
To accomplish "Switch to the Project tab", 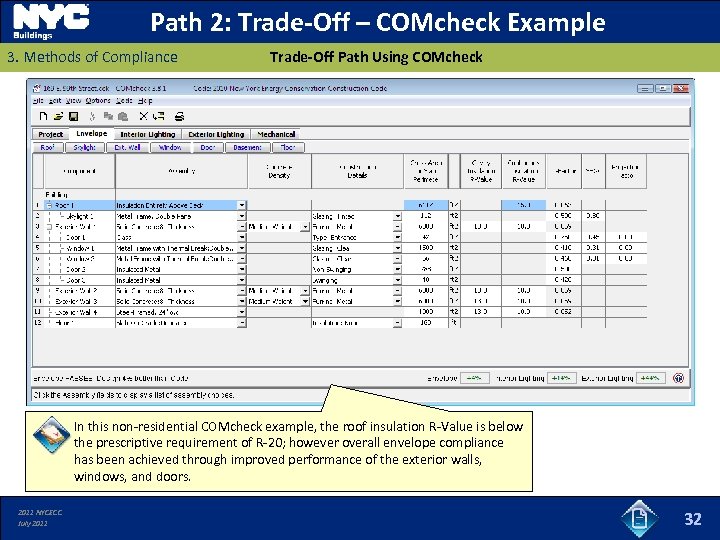I will click(x=51, y=134).
